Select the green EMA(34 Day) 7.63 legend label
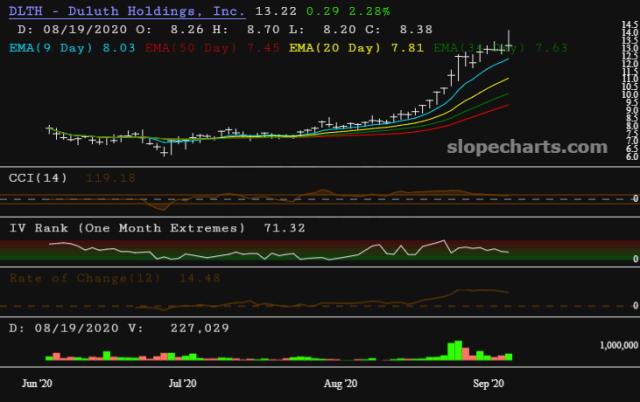640x402 pixels. point(500,48)
